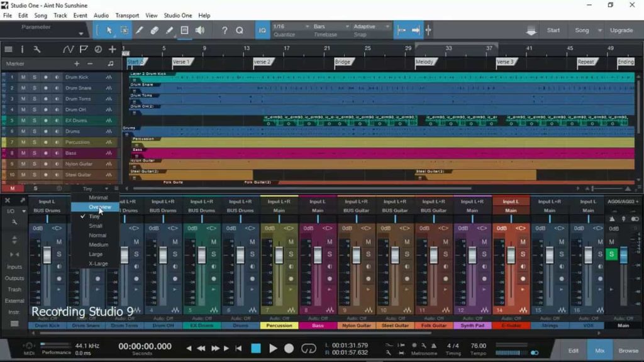Click the Record button in transport

click(x=289, y=348)
